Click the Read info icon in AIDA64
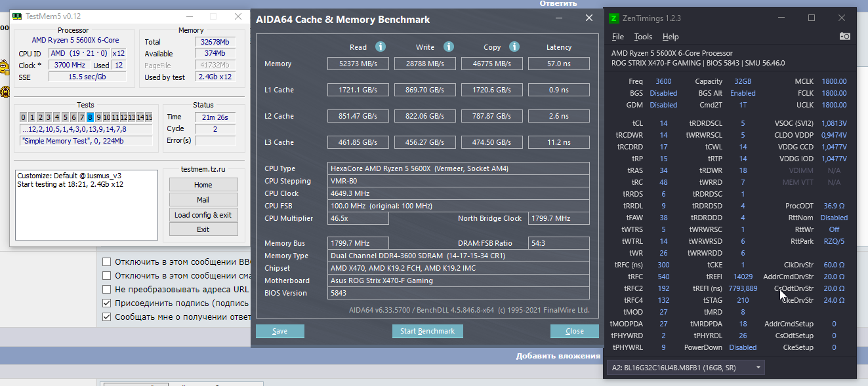 tap(380, 47)
